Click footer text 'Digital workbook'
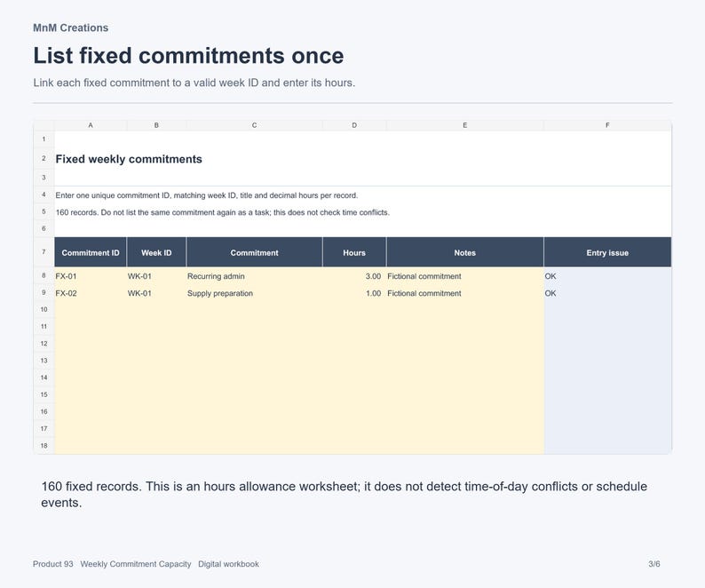 point(228,564)
